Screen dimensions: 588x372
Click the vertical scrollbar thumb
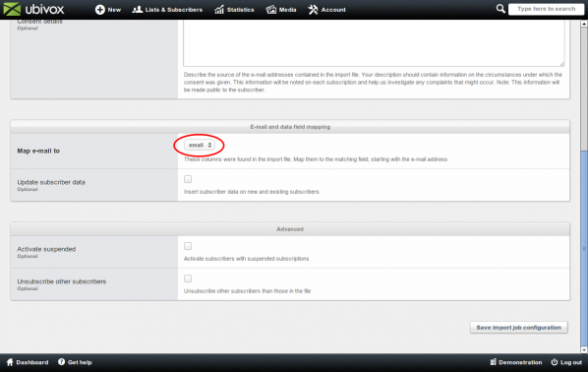(584, 249)
